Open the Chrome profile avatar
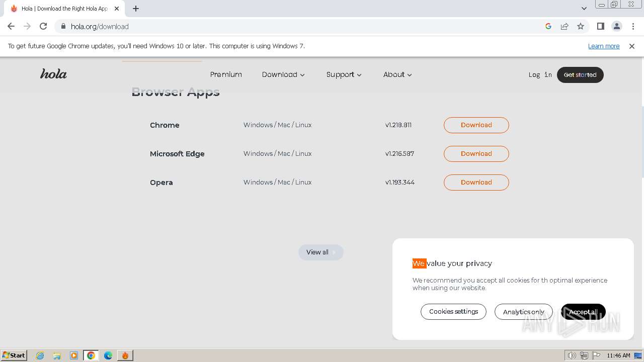This screenshot has width=644, height=362. (616, 26)
